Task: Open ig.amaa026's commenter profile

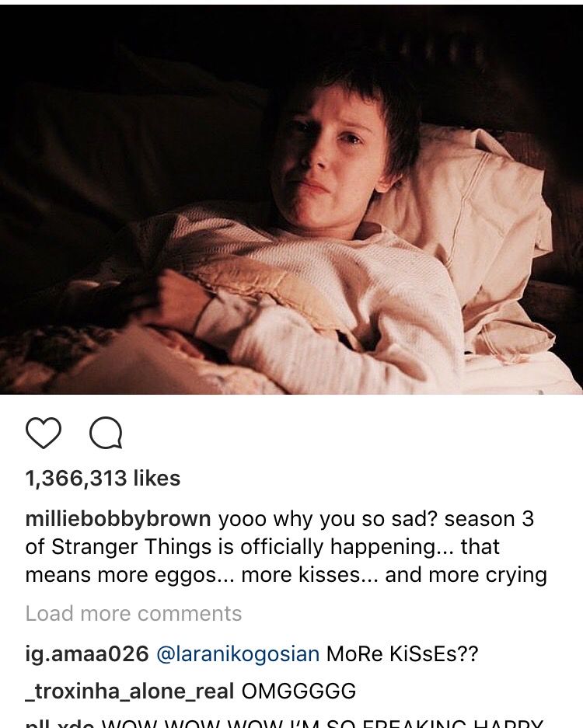Action: pos(87,654)
